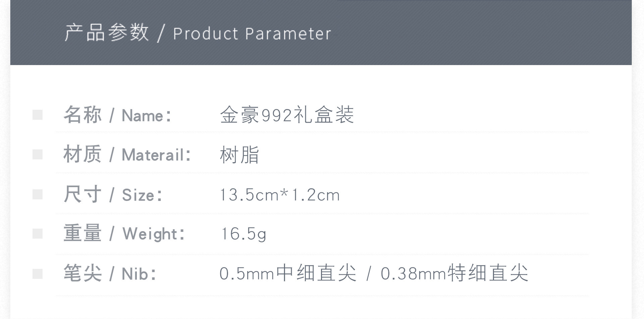Click the 产品参数 heading text

[x=107, y=33]
